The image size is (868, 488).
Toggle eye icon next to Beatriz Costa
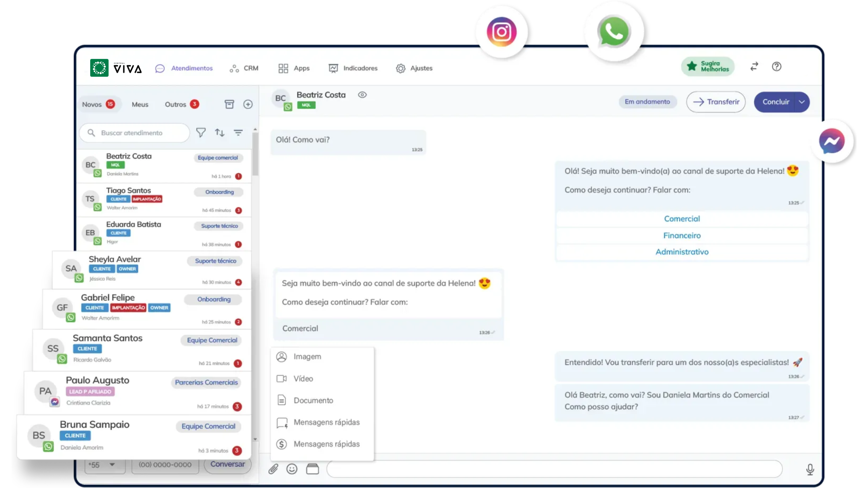point(362,95)
